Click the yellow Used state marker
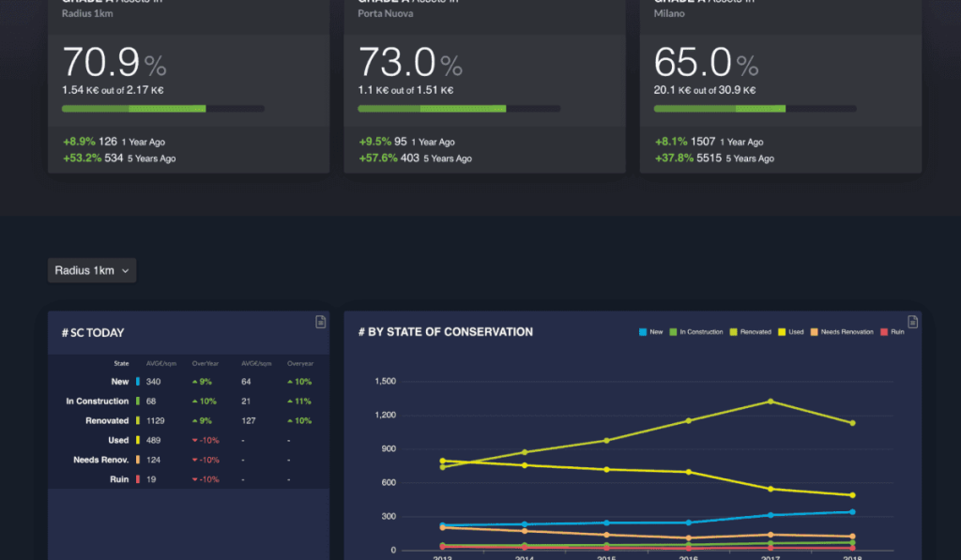The width and height of the screenshot is (961, 560). (x=137, y=440)
